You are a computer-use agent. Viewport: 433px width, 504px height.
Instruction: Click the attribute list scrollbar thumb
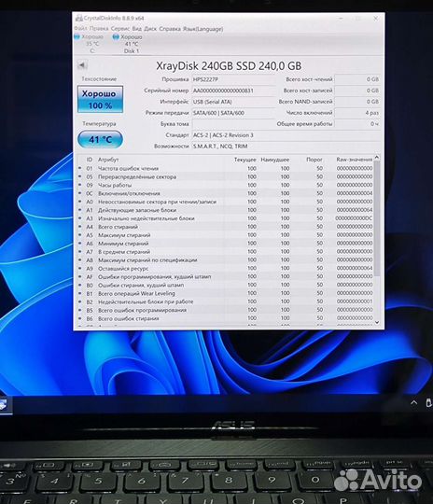[377, 218]
